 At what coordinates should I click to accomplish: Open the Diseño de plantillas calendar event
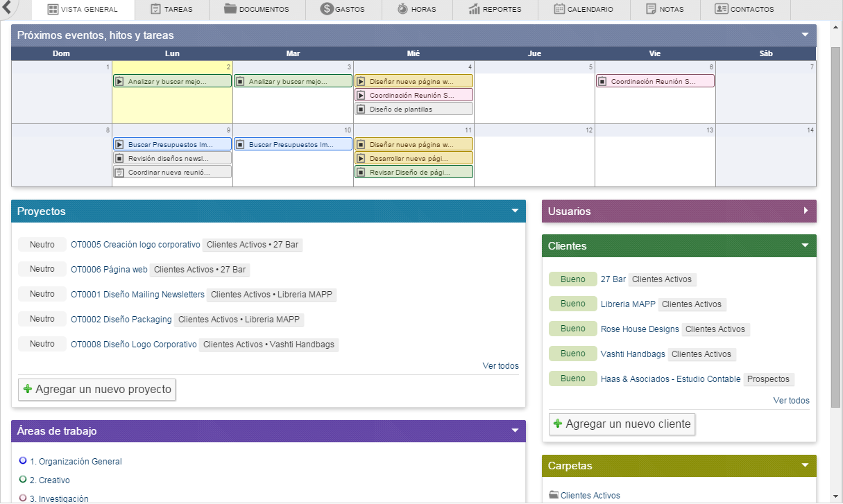[414, 109]
